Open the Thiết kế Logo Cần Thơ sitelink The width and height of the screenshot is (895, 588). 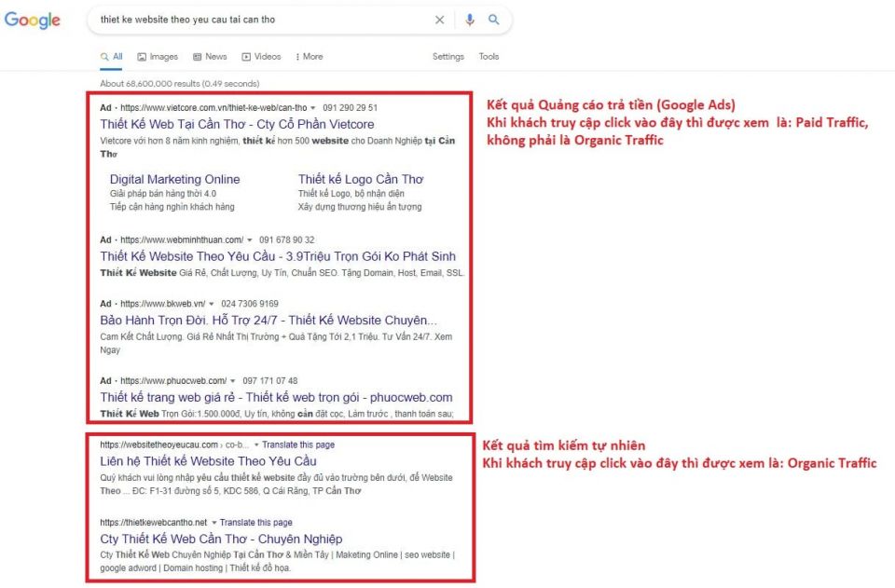tap(361, 179)
